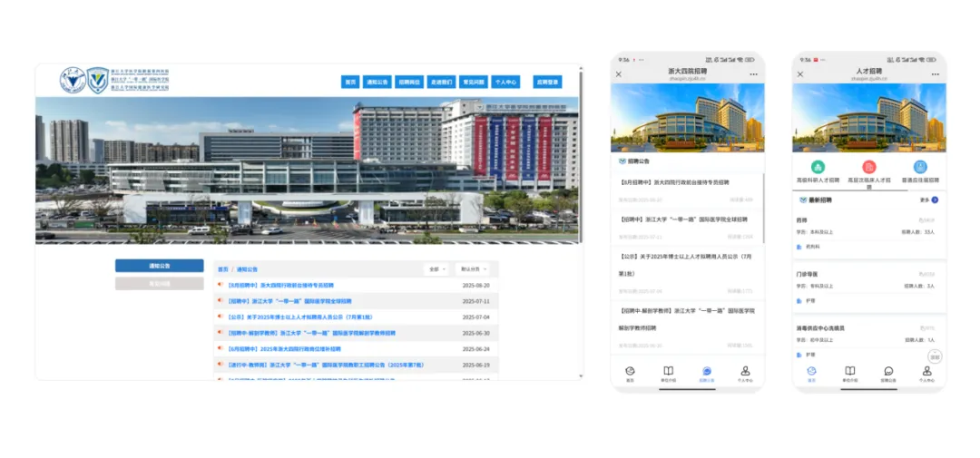The height and width of the screenshot is (458, 980).
Task: Select 常见问题 in the website top navigation
Action: 473,82
